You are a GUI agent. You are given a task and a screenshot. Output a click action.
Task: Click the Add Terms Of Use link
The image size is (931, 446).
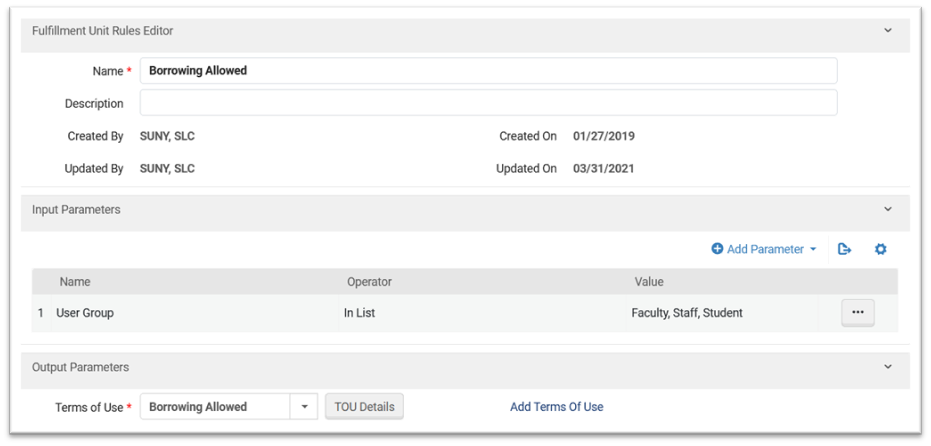556,407
